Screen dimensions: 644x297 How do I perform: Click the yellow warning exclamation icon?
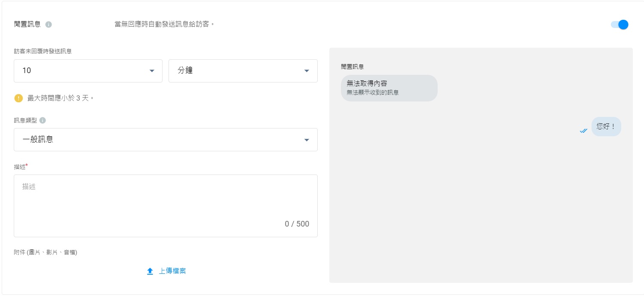18,98
